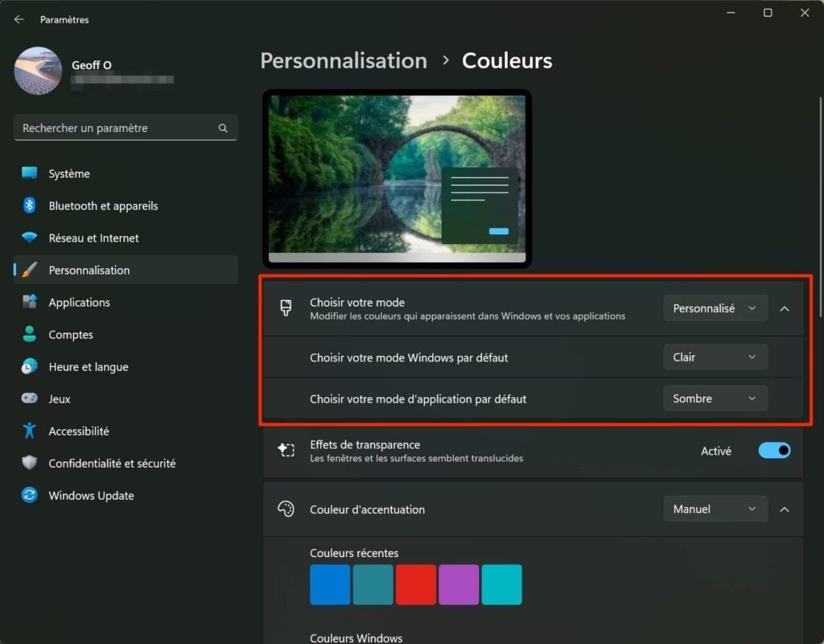
Task: Open the Manuel accent color dropdown
Action: pos(715,509)
